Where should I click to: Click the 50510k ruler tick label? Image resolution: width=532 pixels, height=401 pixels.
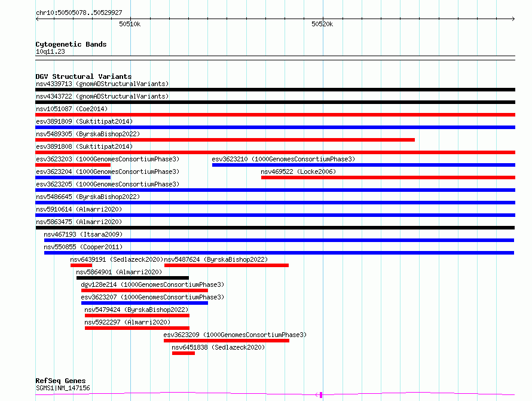coord(130,24)
